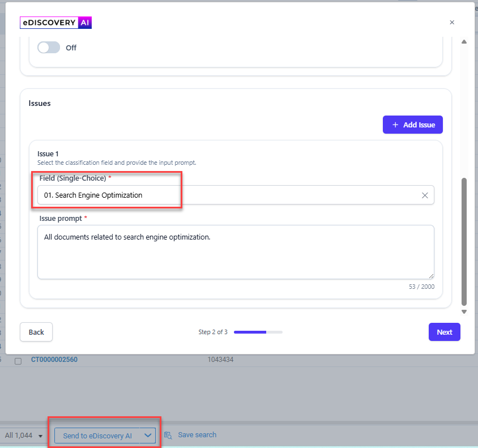478x448 pixels.
Task: Clear the Search Engine Optimization field selection
Action: [425, 195]
